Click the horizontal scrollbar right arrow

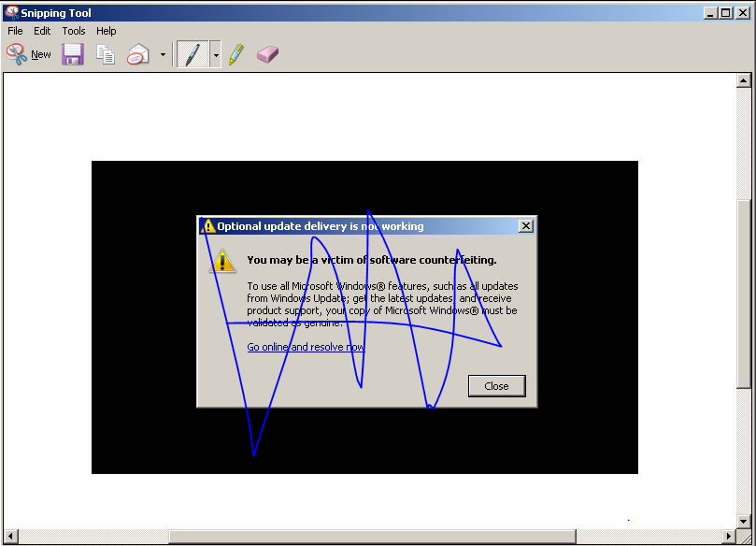(x=729, y=536)
